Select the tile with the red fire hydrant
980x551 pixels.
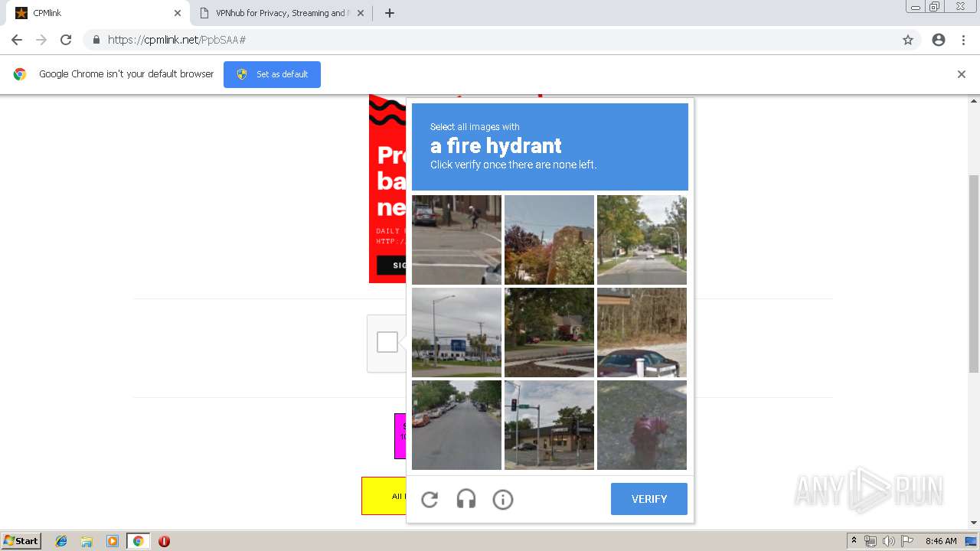[x=642, y=425]
